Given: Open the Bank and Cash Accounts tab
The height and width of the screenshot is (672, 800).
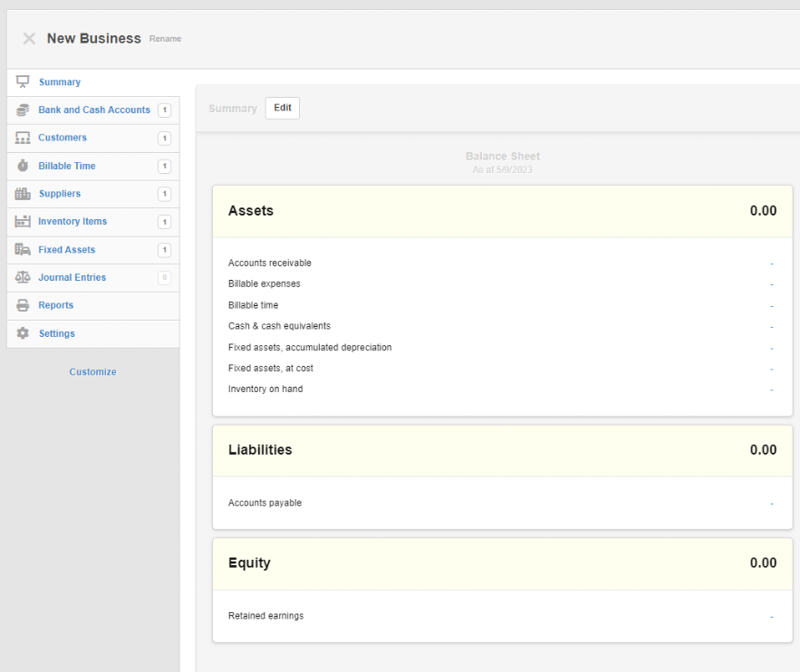Looking at the screenshot, I should 93,110.
